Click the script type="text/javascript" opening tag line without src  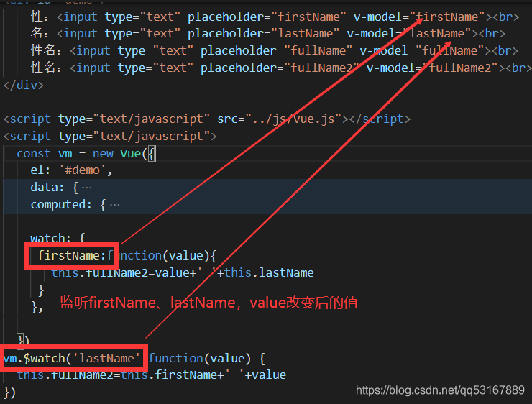pos(110,136)
